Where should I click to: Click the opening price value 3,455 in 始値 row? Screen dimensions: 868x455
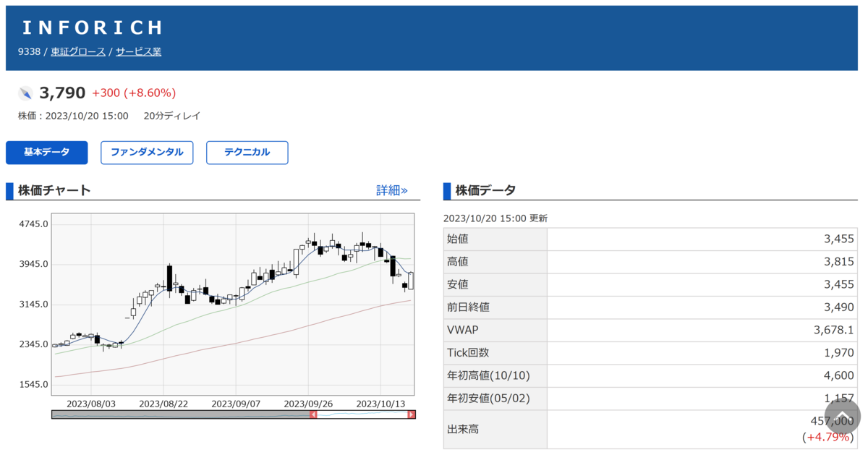[x=838, y=239]
